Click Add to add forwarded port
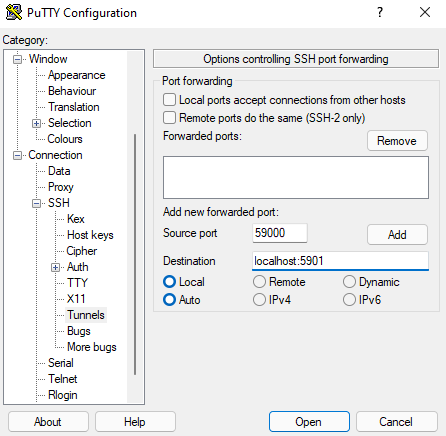Viewport: 446px width, 436px height. click(397, 235)
